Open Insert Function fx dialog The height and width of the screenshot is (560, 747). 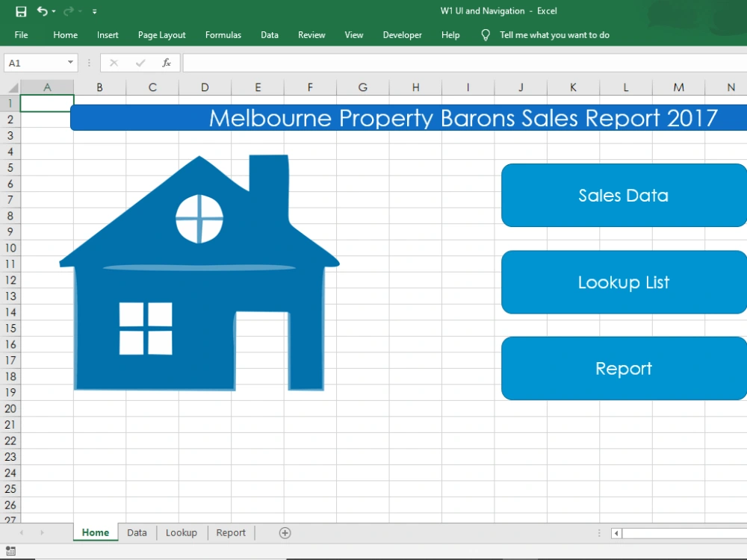coord(167,63)
